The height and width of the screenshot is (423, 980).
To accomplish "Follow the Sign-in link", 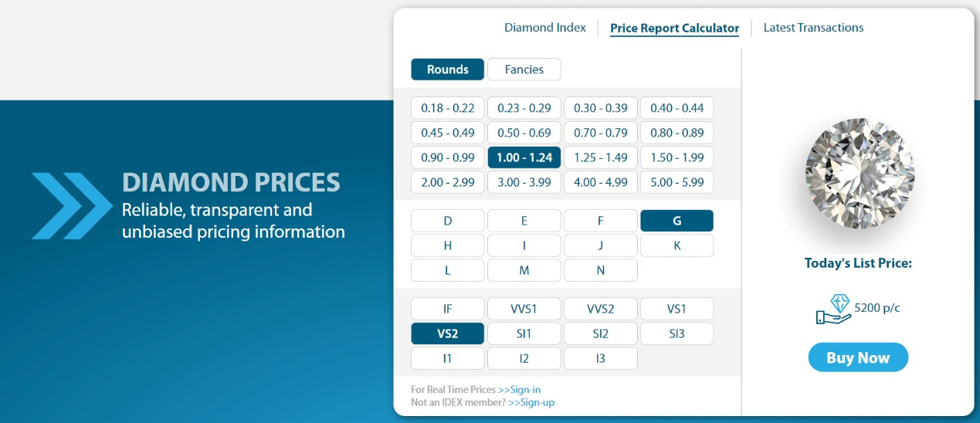I will [520, 390].
